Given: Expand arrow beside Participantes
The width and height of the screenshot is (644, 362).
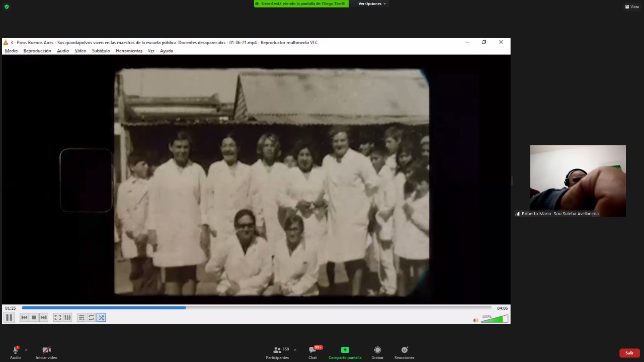Looking at the screenshot, I should tap(295, 350).
